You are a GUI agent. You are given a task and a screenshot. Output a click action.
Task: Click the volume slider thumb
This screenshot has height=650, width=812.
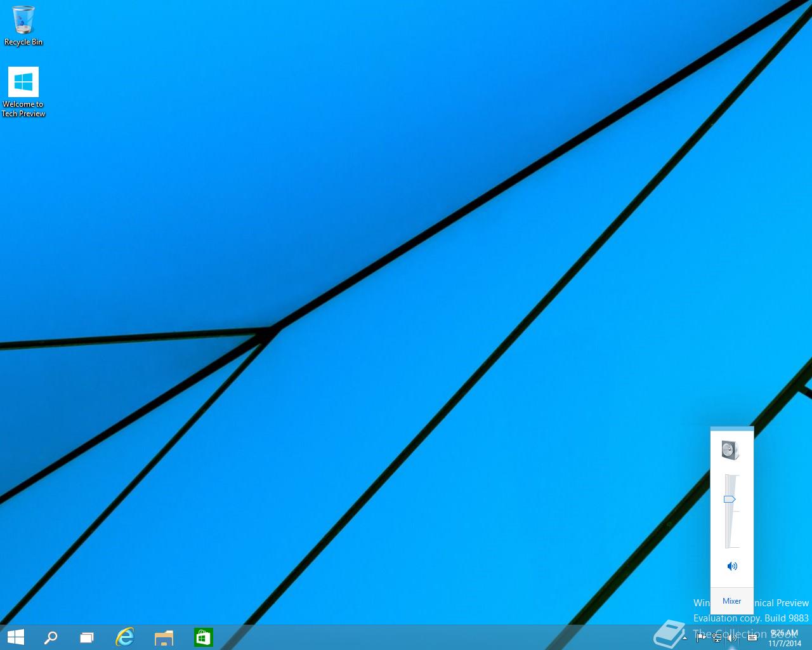(x=730, y=500)
